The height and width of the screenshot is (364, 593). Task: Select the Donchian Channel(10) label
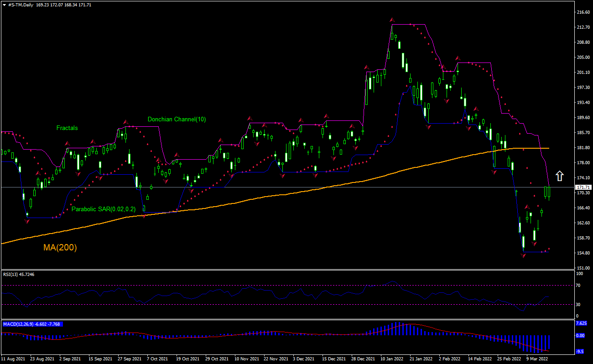coord(177,120)
